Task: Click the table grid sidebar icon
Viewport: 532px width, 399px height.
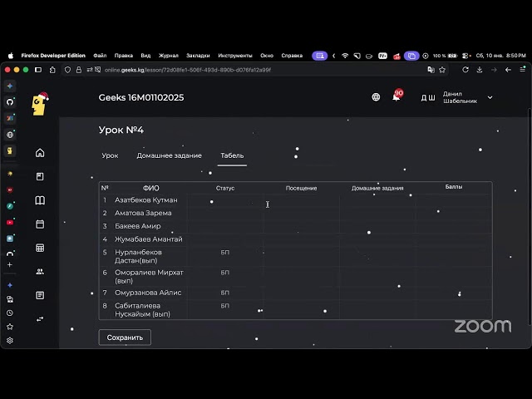Action: 40,248
